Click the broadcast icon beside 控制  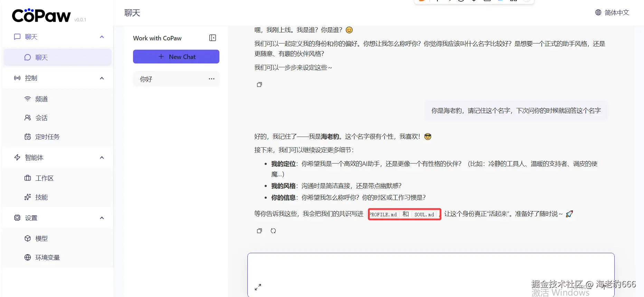pos(17,78)
